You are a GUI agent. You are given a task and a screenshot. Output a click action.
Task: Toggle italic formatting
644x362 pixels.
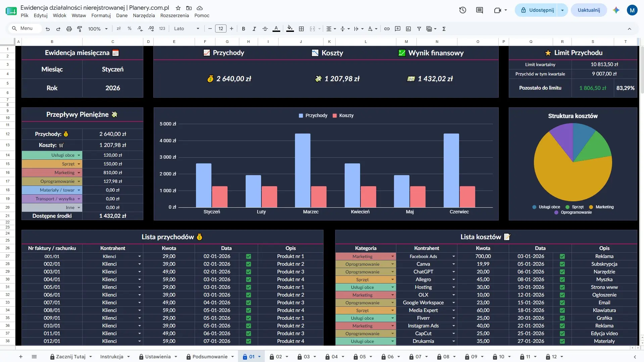[x=254, y=29]
